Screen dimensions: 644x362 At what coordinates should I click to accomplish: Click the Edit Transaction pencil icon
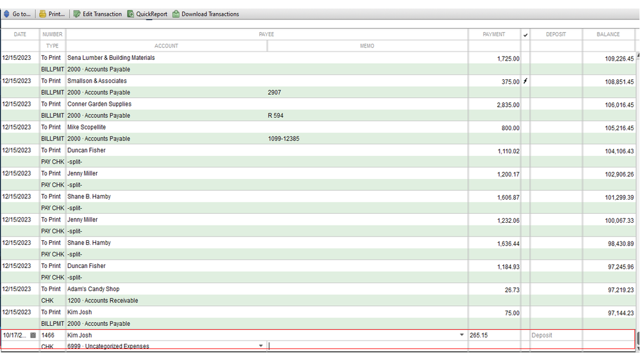77,14
